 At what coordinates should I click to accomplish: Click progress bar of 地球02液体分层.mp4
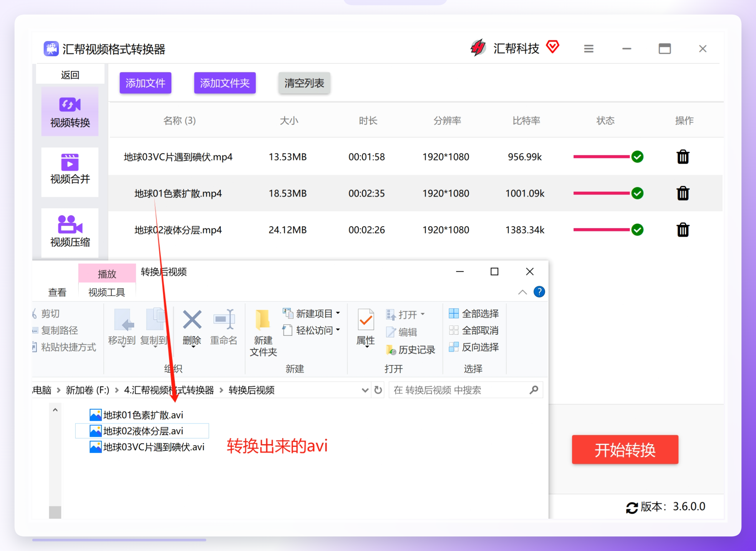[602, 230]
